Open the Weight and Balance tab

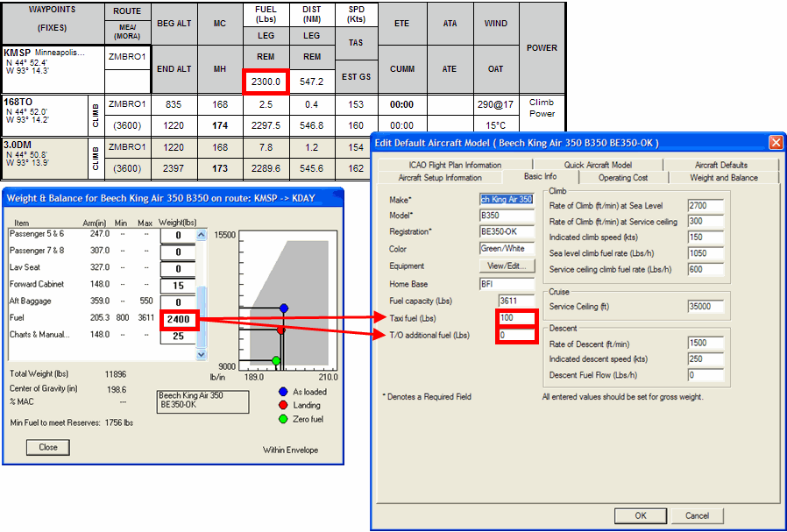tap(724, 177)
